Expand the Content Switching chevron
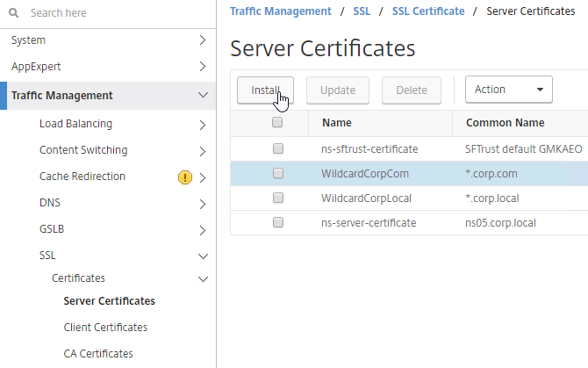588x368 pixels. 203,151
